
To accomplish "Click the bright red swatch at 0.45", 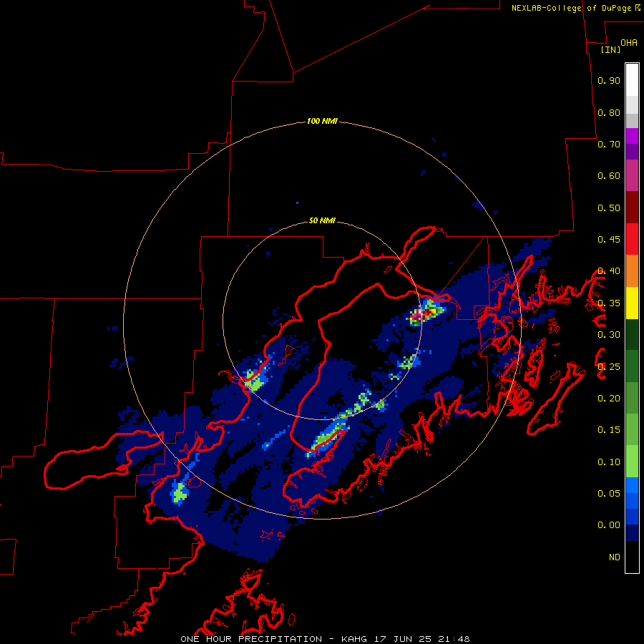I will [632, 239].
